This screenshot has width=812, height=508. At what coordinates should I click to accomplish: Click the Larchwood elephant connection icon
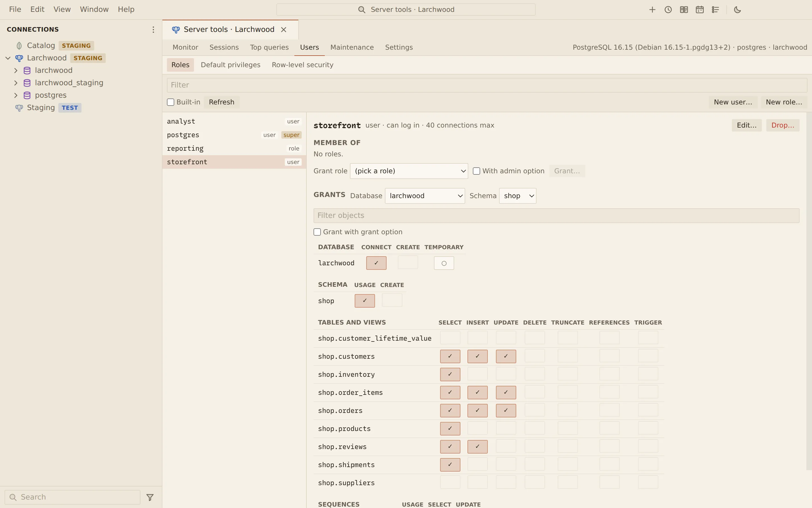[x=19, y=58]
